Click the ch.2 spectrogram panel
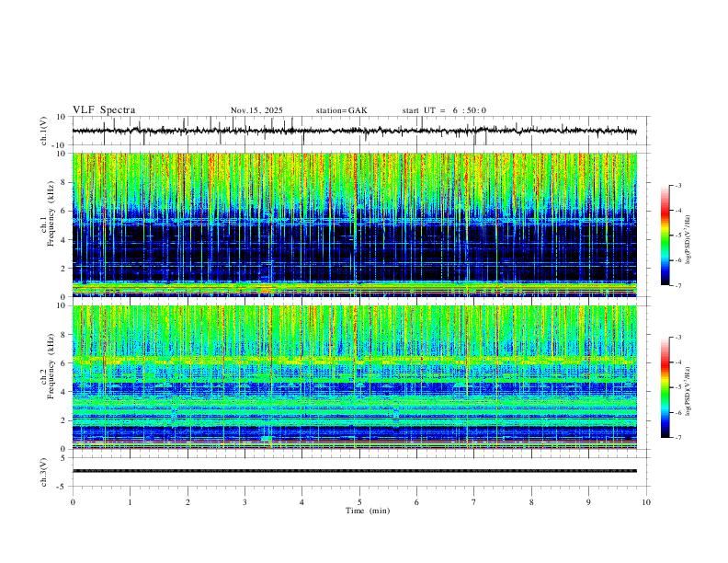This screenshot has width=728, height=563. click(354, 377)
